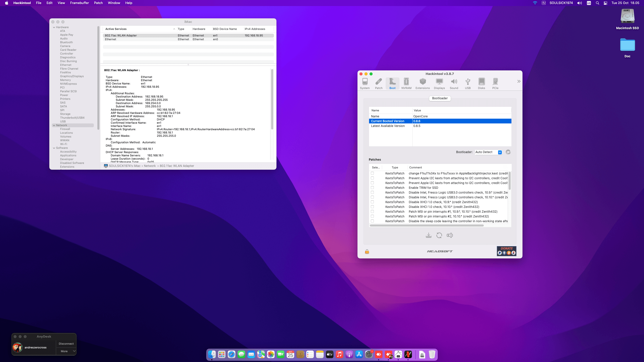
Task: Open the Sound section in Hackintool
Action: [x=454, y=83]
